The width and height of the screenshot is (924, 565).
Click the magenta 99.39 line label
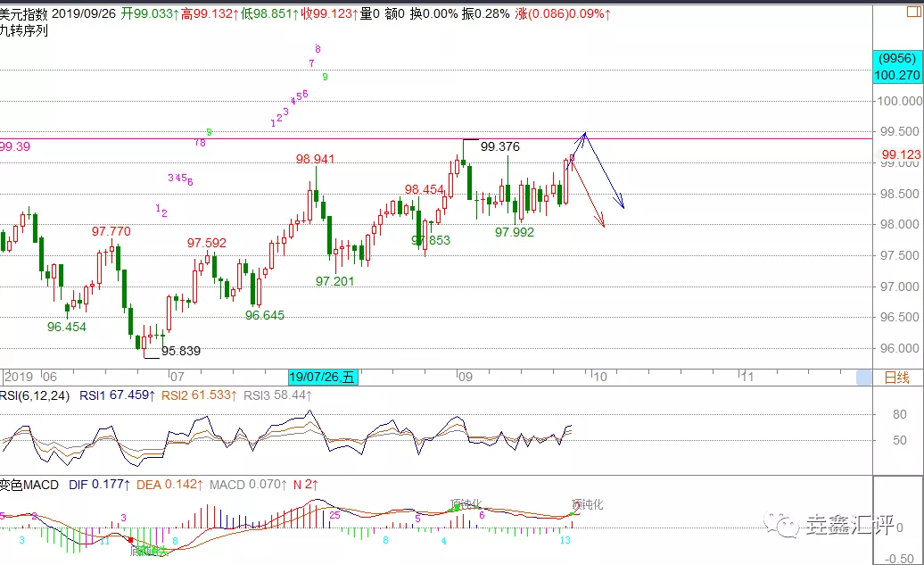(x=15, y=146)
